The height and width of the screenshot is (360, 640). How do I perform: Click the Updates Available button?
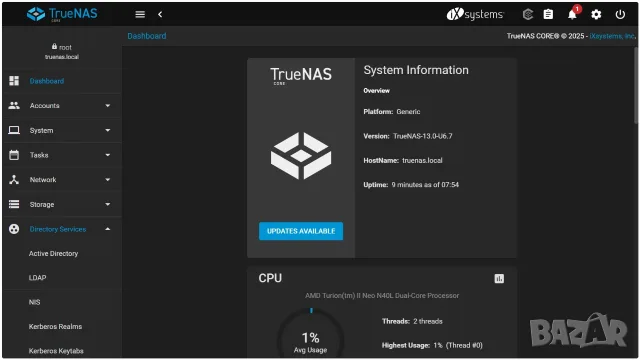(301, 231)
